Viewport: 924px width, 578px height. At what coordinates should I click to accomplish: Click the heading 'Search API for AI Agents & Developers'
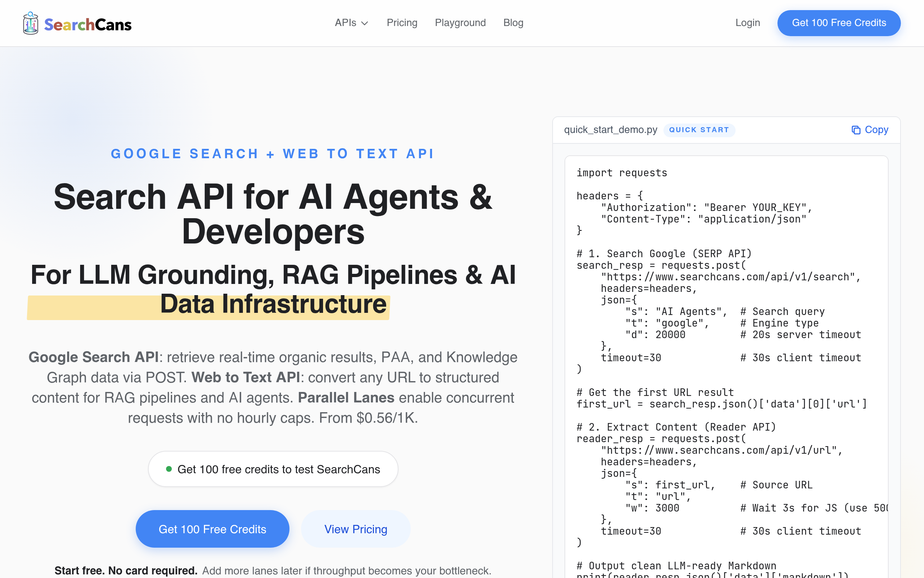273,214
